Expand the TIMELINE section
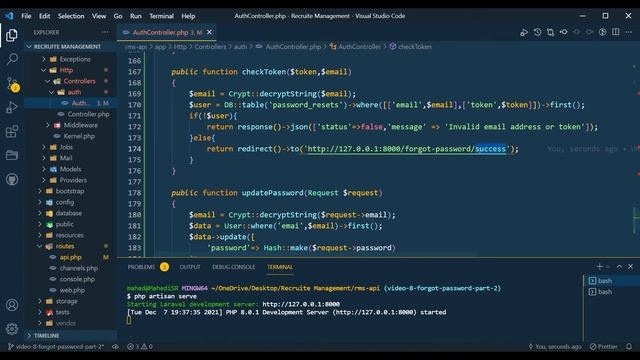Viewport: 640px width, 360px height. click(x=46, y=336)
